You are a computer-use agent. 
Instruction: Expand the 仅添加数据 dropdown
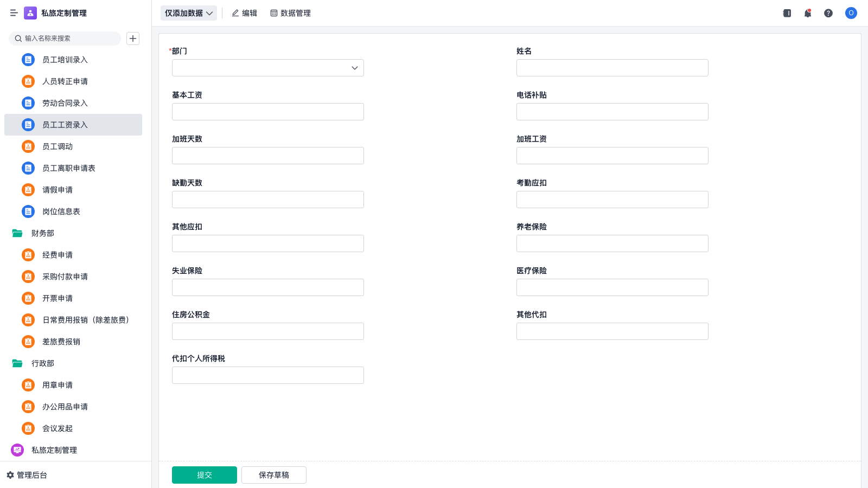point(189,13)
